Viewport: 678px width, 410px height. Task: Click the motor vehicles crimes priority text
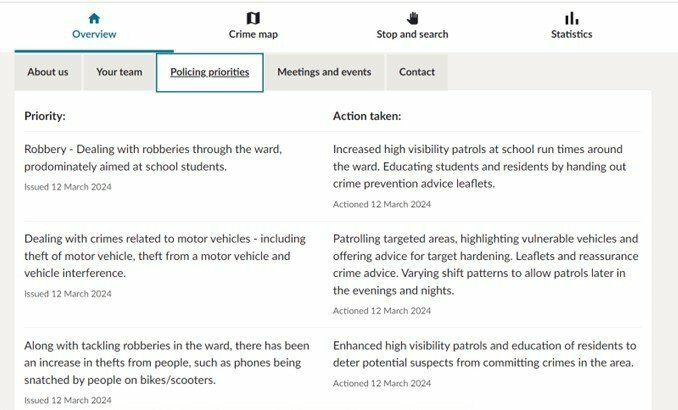pyautogui.click(x=165, y=256)
